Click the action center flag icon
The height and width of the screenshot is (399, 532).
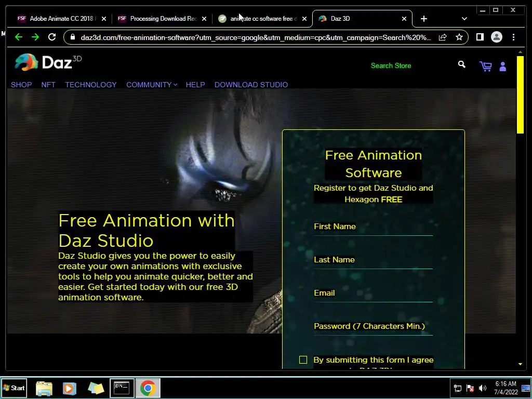click(470, 388)
